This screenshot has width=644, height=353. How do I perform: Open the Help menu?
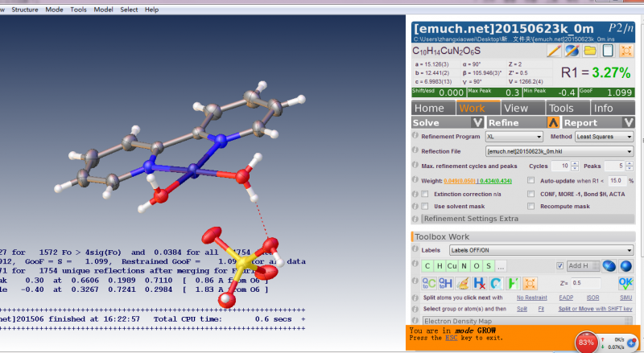pos(151,10)
